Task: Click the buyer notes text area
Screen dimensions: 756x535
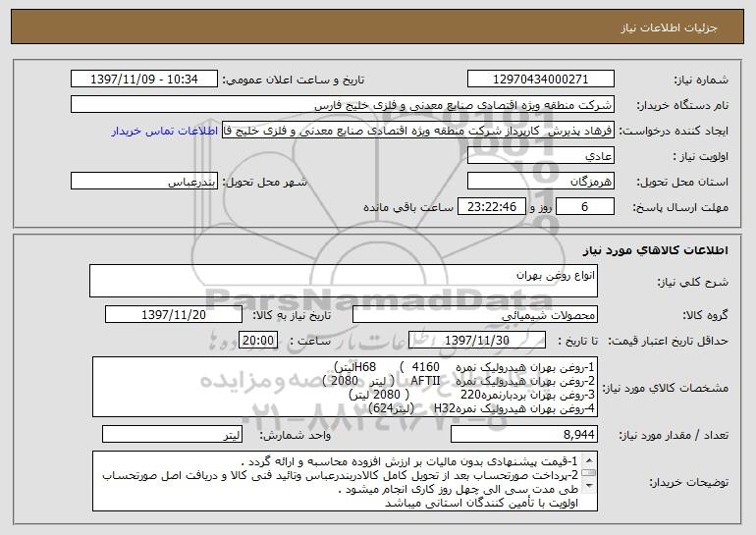Action: (345, 481)
